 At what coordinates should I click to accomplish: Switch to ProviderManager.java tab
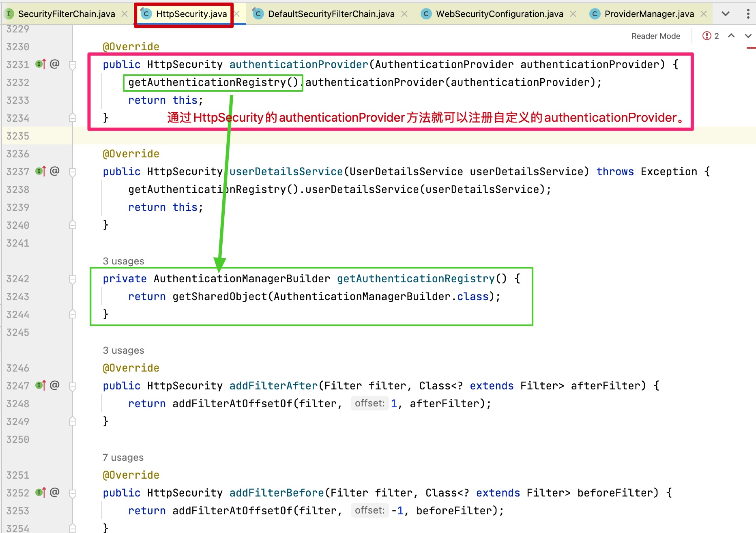coord(649,14)
